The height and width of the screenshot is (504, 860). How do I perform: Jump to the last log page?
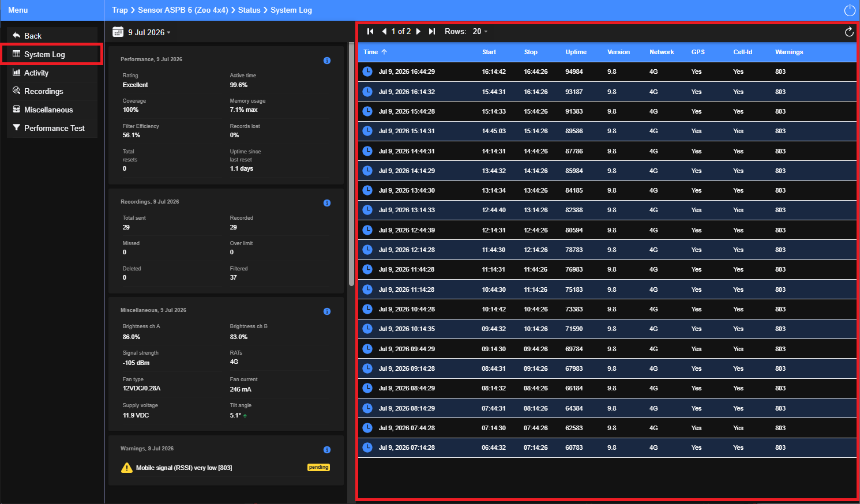coord(432,31)
